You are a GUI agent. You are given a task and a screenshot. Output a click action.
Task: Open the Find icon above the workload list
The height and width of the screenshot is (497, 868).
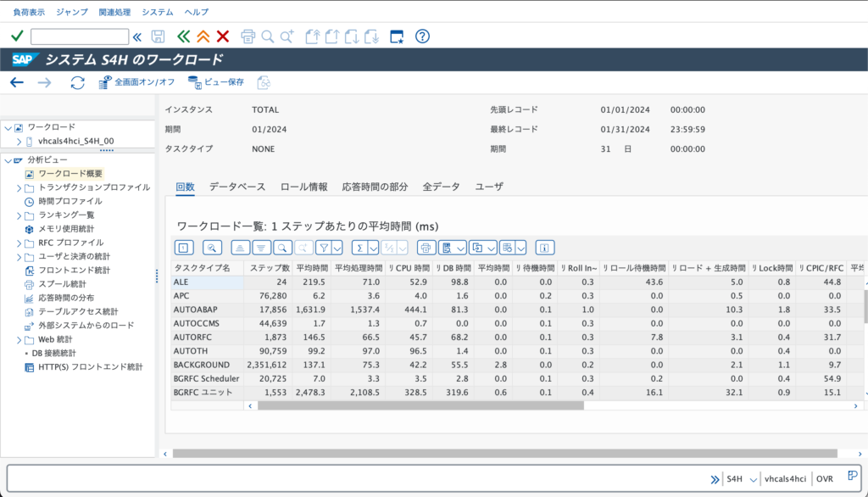pyautogui.click(x=281, y=248)
